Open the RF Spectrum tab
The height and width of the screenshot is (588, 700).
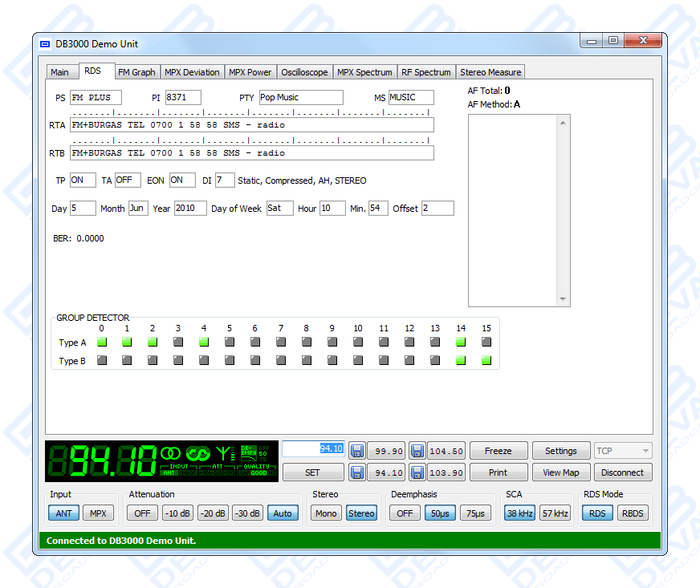point(425,72)
